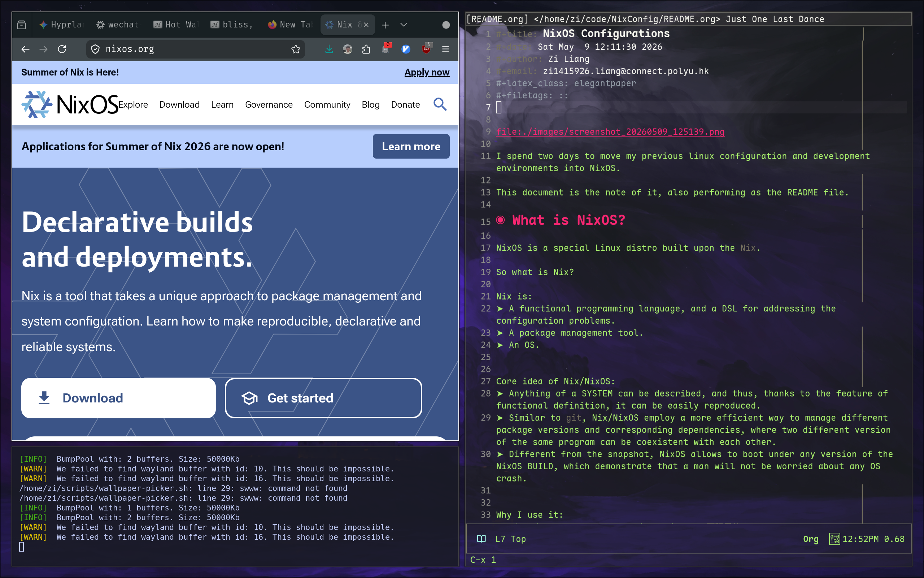Click the encoding icon beside the modeline clock

[834, 539]
